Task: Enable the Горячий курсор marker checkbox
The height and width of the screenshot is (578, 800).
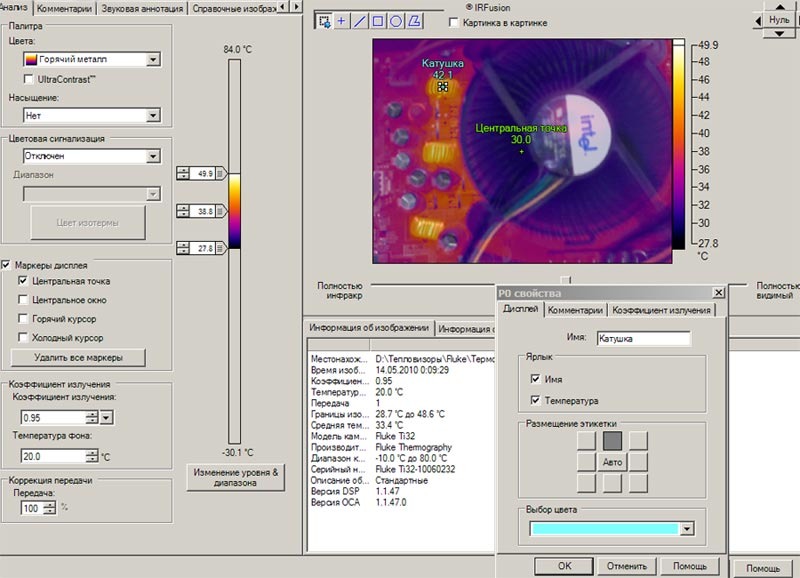Action: 23,319
